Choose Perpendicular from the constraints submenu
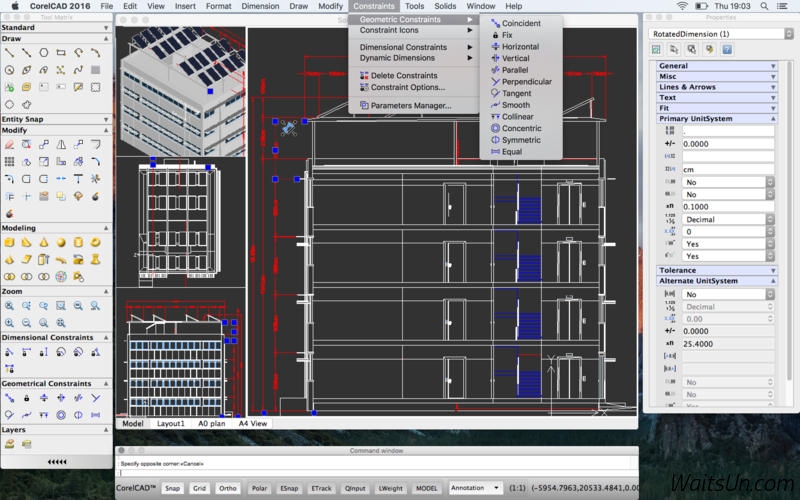 tap(521, 82)
